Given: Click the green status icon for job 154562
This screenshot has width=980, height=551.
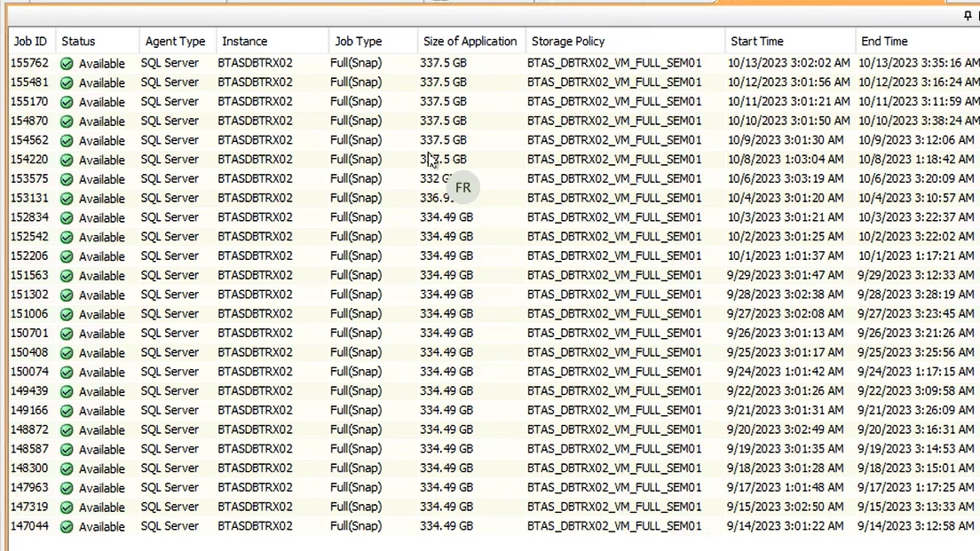Looking at the screenshot, I should click(67, 141).
